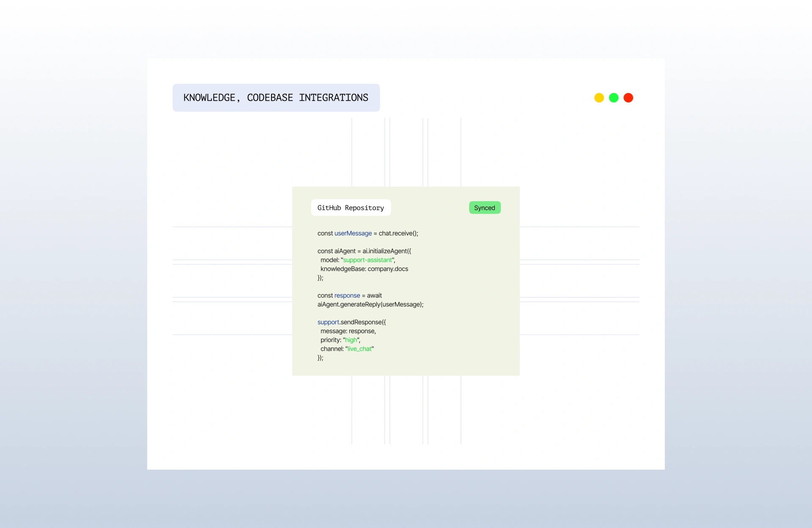Select the GitHub Repository label
The image size is (812, 528).
coord(351,208)
